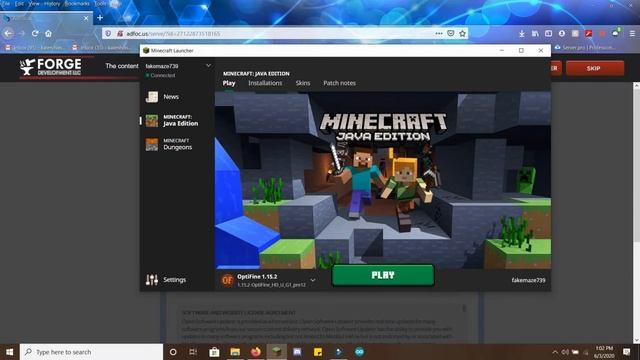Open the Firefox downloads panel
Viewport: 640px width, 360px height.
[x=522, y=33]
